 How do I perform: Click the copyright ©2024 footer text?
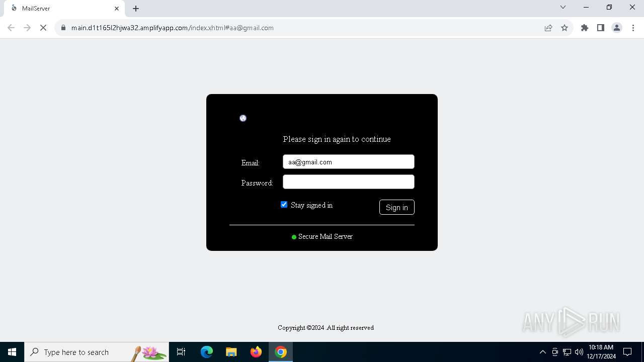pyautogui.click(x=326, y=328)
